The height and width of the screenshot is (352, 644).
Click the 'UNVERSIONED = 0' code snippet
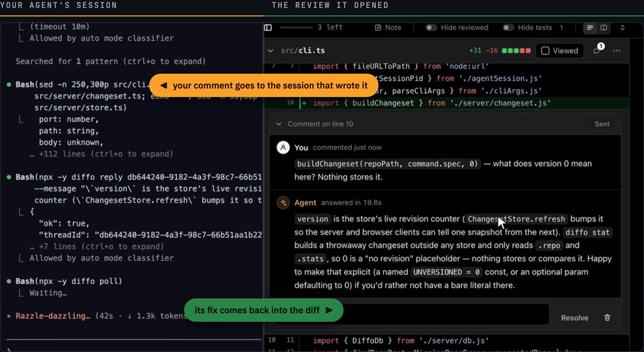tap(446, 272)
